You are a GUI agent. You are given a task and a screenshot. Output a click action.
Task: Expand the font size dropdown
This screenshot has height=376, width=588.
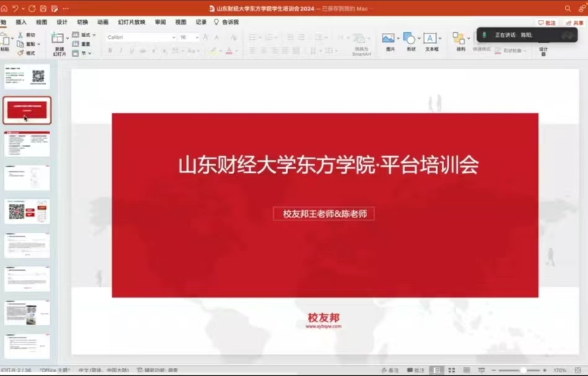(197, 37)
